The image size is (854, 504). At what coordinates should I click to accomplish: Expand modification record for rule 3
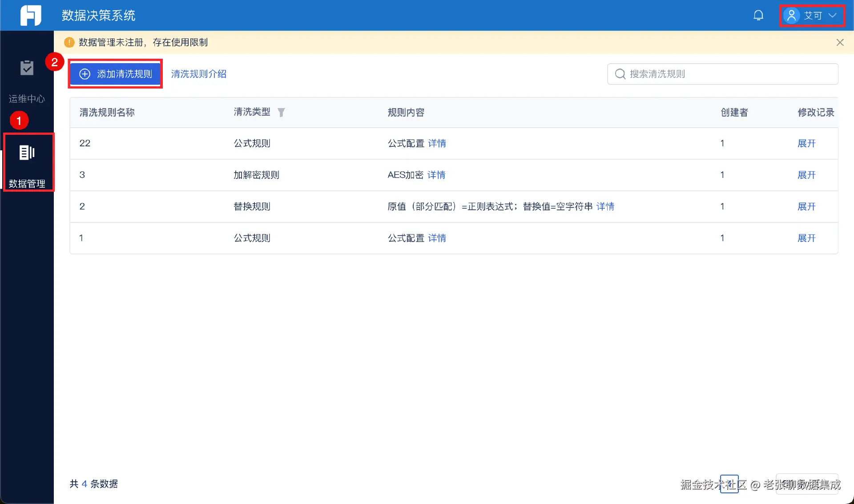coord(806,175)
